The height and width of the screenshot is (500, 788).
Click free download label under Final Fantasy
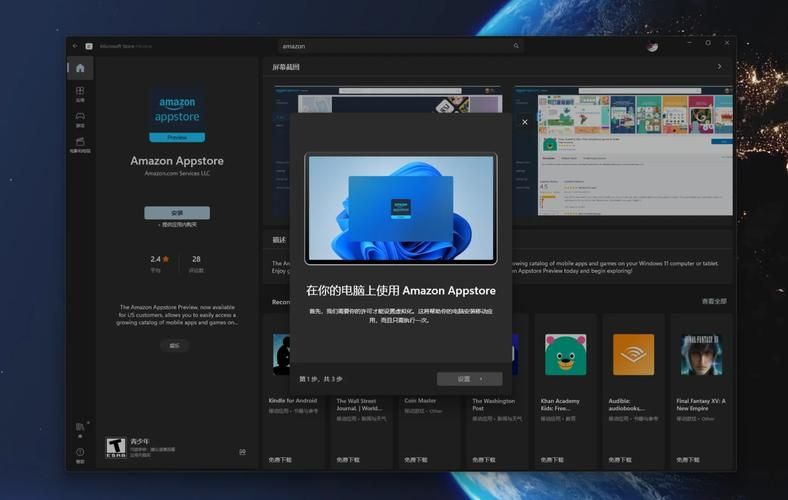pos(687,460)
